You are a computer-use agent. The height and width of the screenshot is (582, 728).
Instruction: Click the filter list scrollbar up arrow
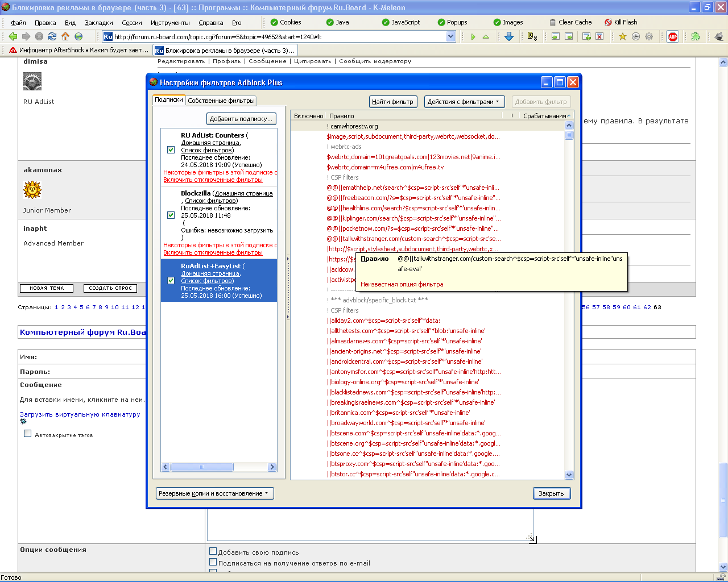[x=569, y=125]
